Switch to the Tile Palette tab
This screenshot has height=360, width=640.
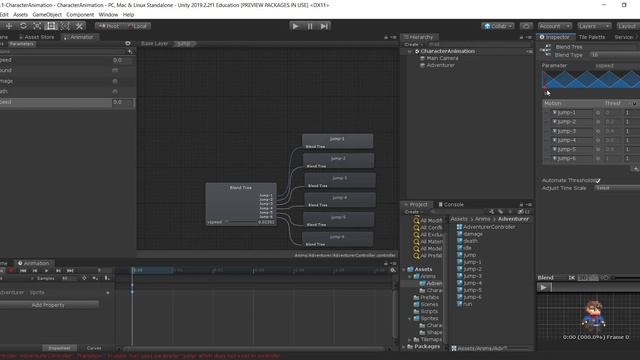pyautogui.click(x=591, y=37)
